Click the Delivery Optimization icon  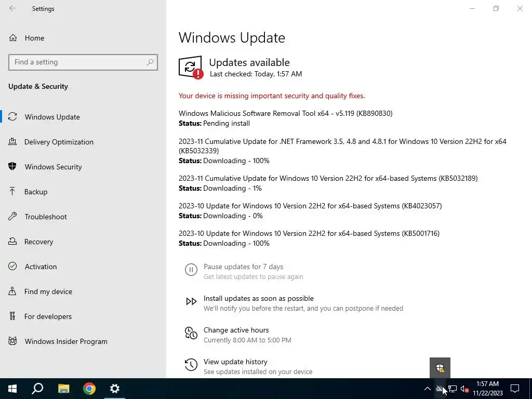coord(12,141)
